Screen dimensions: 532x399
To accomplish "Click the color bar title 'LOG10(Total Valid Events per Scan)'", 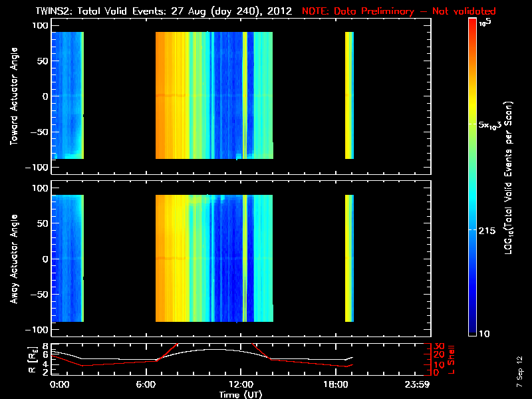I will point(508,178).
